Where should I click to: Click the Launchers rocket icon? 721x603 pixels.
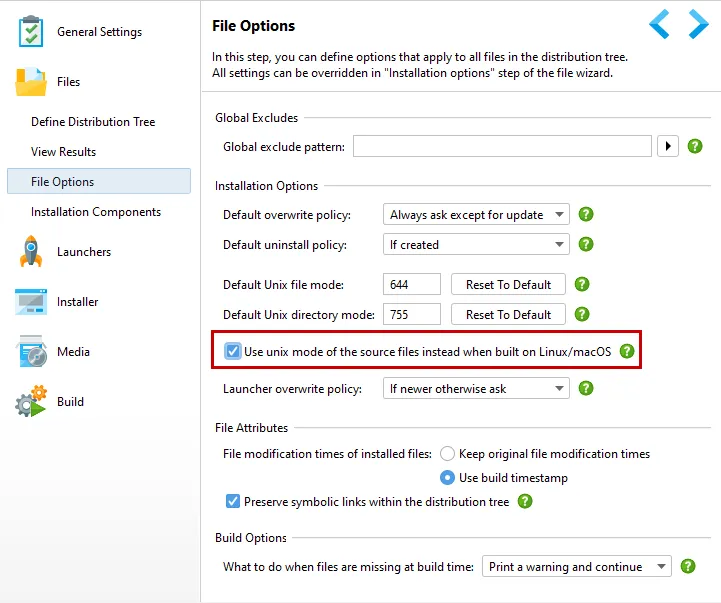pyautogui.click(x=31, y=251)
